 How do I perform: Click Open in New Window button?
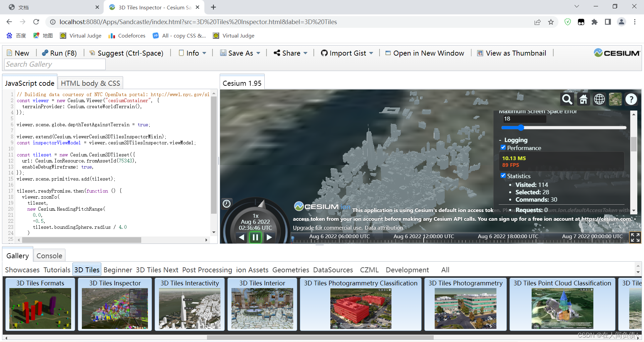pyautogui.click(x=425, y=53)
